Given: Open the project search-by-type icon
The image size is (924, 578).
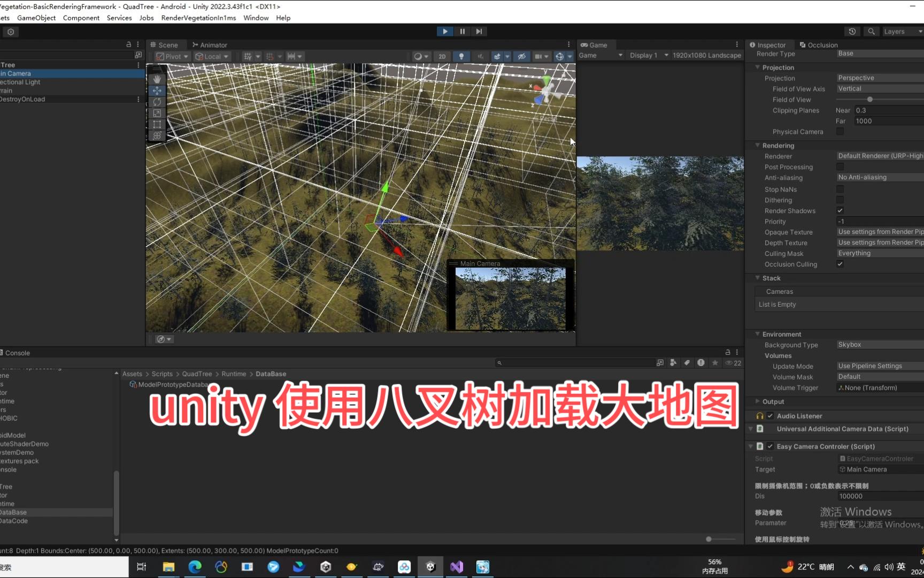Looking at the screenshot, I should 673,363.
